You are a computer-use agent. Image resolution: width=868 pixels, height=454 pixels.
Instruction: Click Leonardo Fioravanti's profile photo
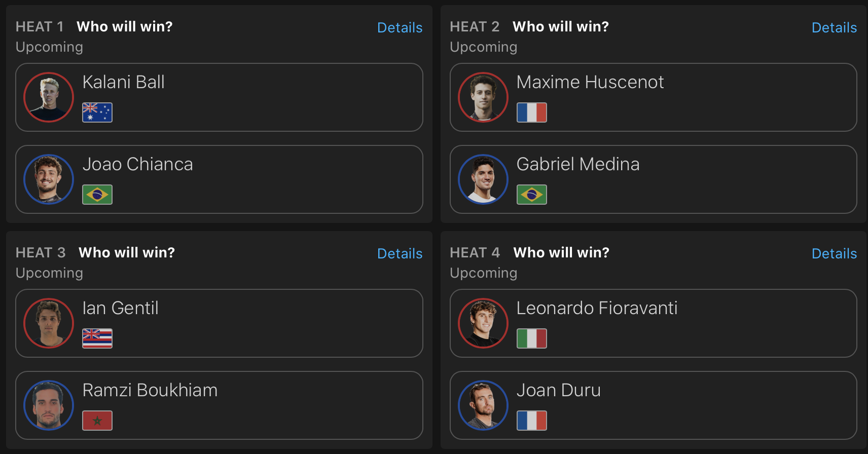(483, 323)
